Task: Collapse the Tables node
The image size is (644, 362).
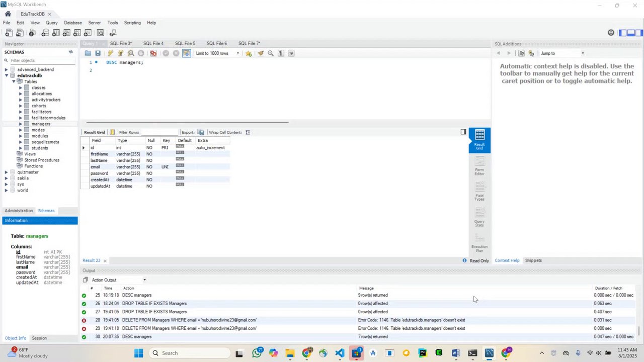Action: pyautogui.click(x=14, y=81)
